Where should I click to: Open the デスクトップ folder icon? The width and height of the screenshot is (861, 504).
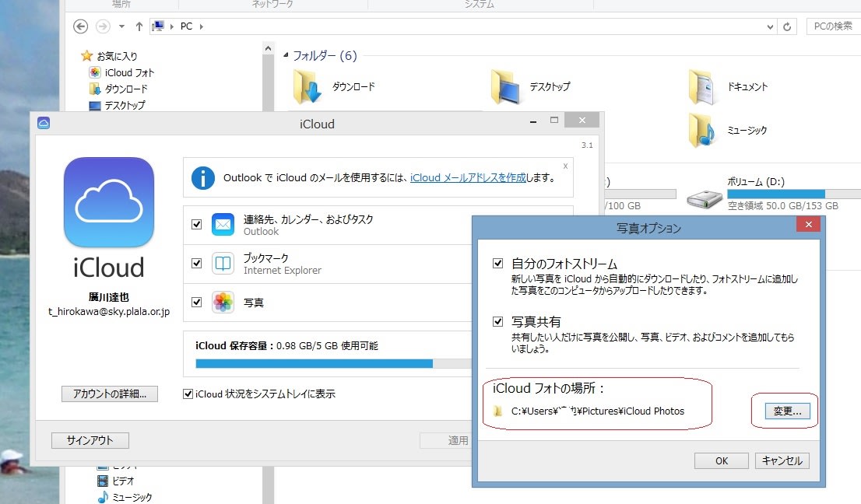coord(505,86)
